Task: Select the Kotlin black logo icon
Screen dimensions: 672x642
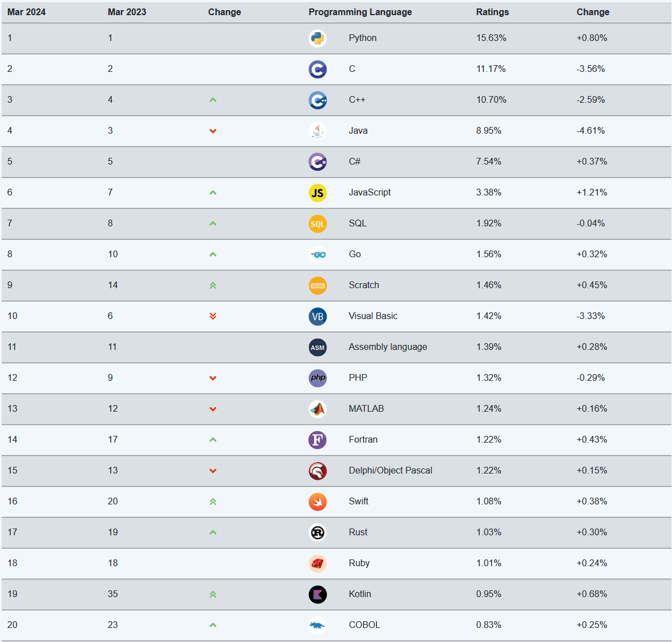Action: [317, 594]
